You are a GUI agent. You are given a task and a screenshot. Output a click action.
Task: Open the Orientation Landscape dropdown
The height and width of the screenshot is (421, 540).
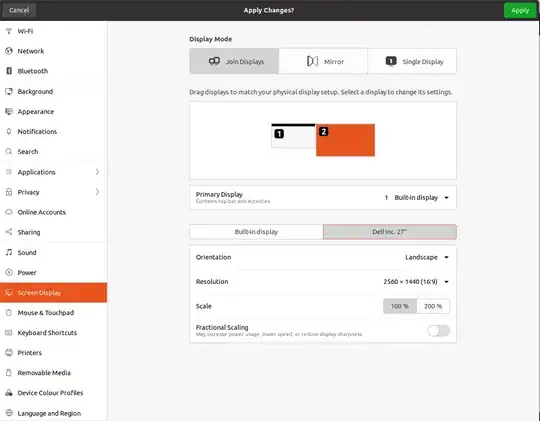click(427, 257)
